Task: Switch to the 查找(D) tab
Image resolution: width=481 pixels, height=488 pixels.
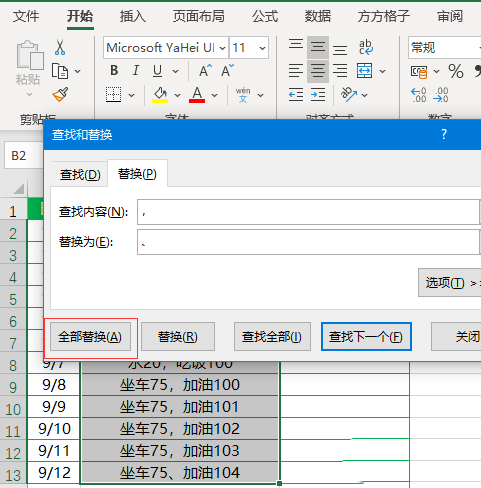Action: pos(80,175)
